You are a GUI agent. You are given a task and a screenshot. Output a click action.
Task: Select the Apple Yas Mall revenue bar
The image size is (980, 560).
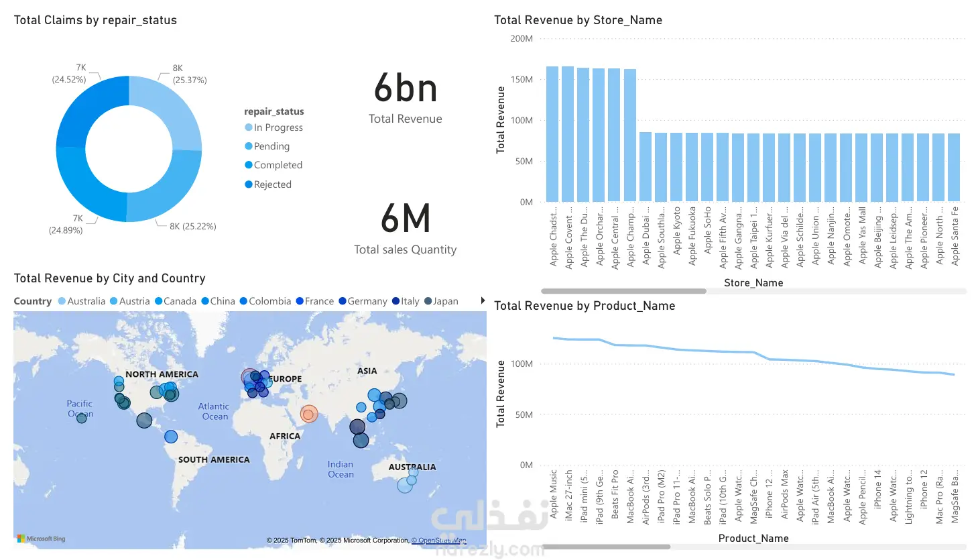pyautogui.click(x=862, y=168)
